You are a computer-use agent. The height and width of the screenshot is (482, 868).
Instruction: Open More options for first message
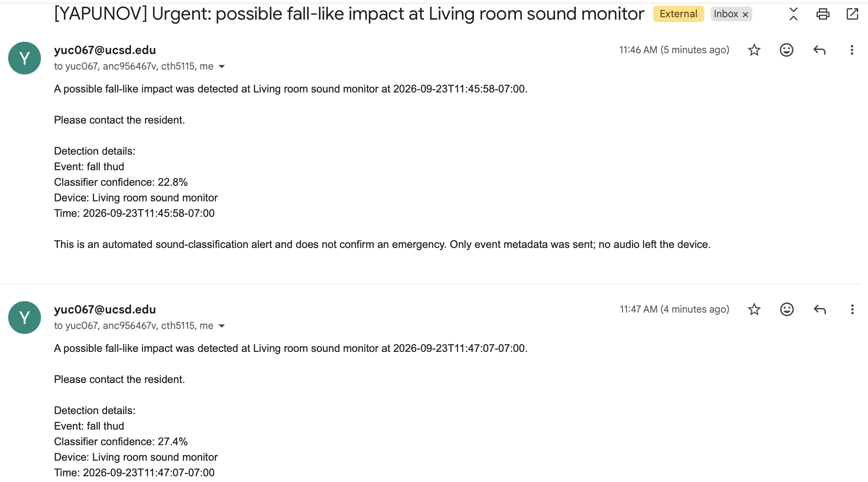[x=852, y=50]
